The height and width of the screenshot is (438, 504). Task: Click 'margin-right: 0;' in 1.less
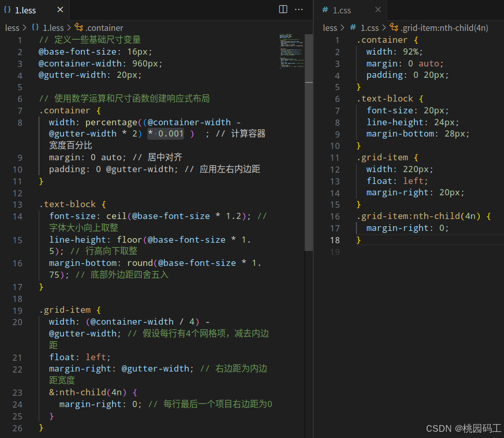coord(100,405)
